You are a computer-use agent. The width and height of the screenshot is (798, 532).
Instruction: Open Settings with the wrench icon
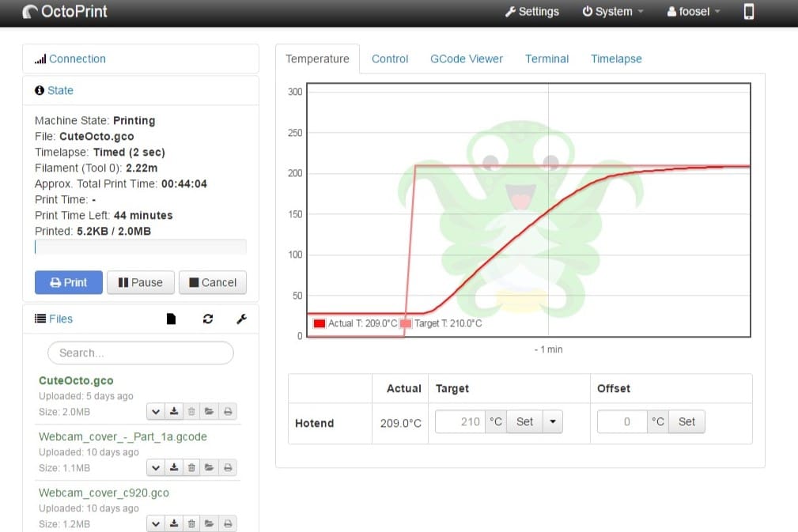click(531, 11)
